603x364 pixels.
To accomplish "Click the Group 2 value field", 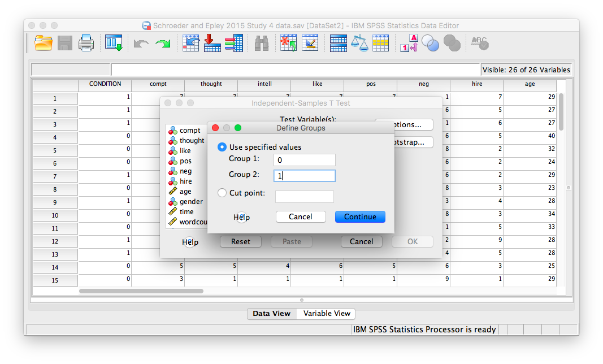I will [x=304, y=176].
